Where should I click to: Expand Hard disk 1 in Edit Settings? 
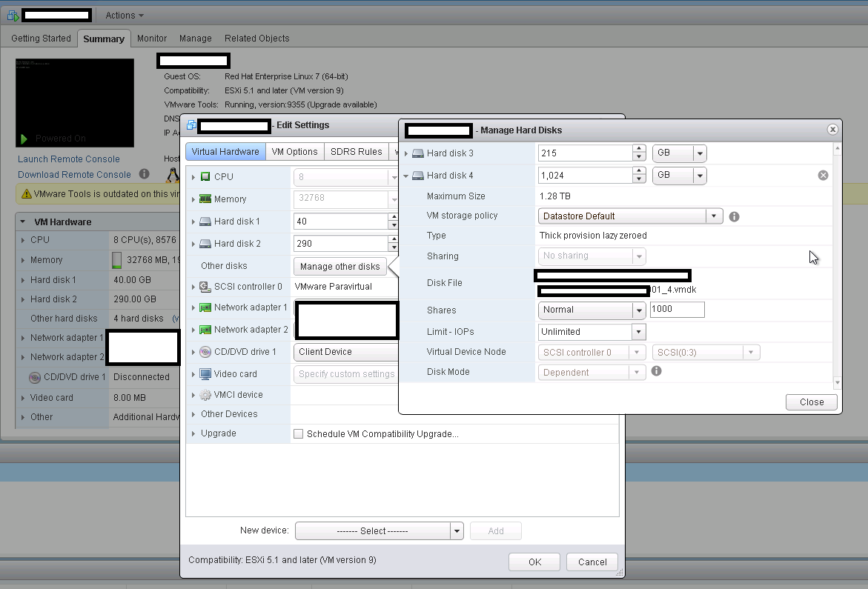coord(193,222)
